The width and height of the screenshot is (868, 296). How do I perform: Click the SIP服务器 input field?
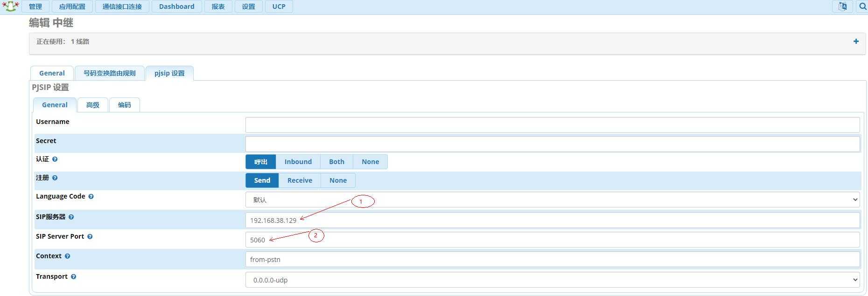(x=553, y=220)
